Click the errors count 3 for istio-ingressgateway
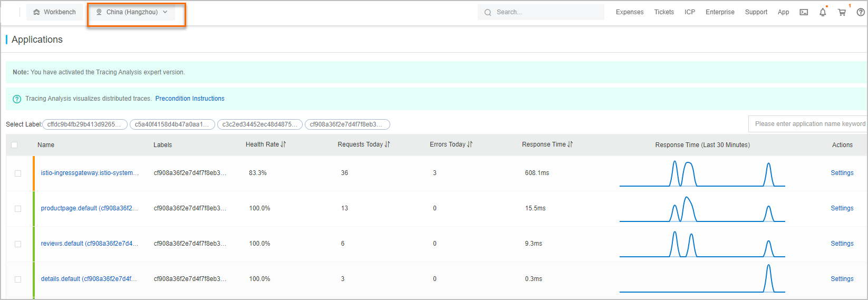This screenshot has width=868, height=300. [x=435, y=173]
